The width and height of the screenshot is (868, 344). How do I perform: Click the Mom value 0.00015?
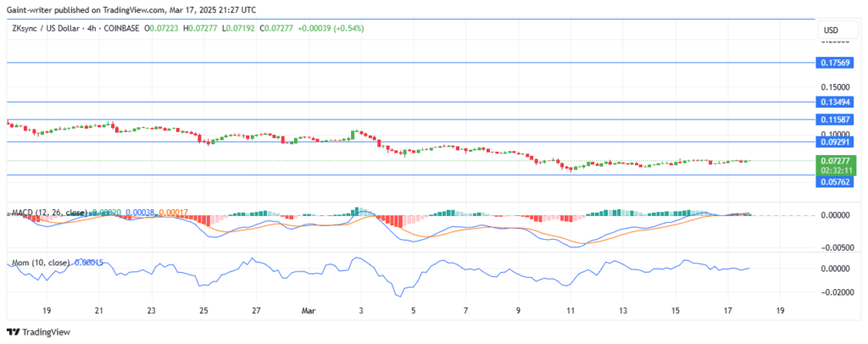(88, 263)
